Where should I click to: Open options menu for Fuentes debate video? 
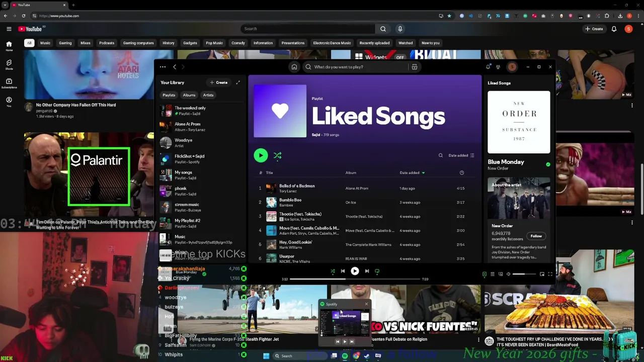tap(478, 340)
